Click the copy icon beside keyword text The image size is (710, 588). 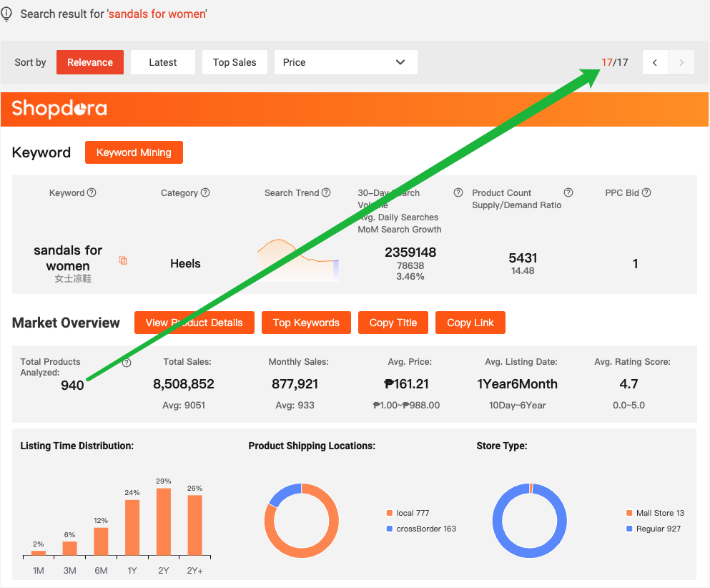123,260
